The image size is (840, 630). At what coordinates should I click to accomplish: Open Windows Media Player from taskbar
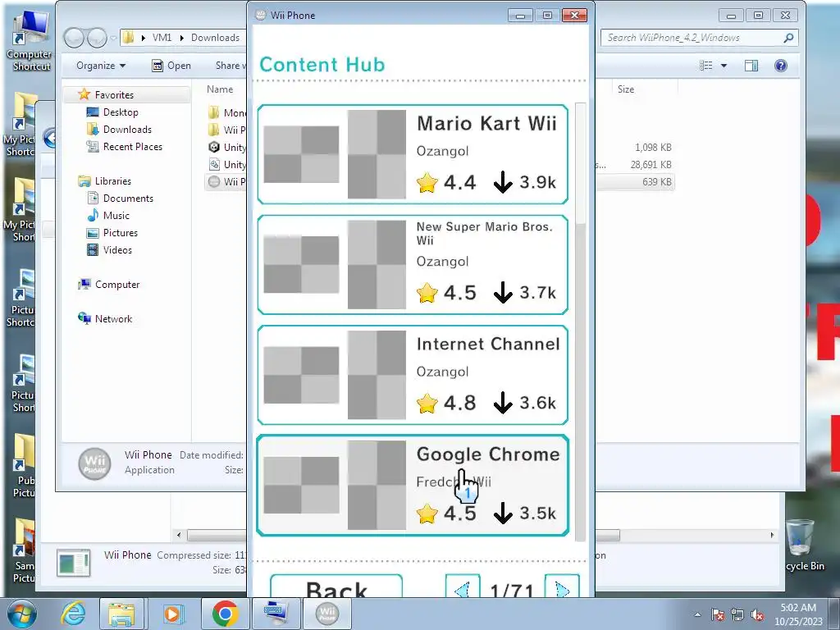point(173,614)
